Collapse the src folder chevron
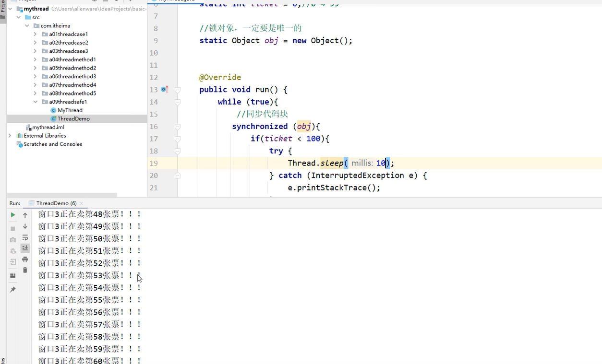Screen dimensions: 602x364 click(19, 17)
